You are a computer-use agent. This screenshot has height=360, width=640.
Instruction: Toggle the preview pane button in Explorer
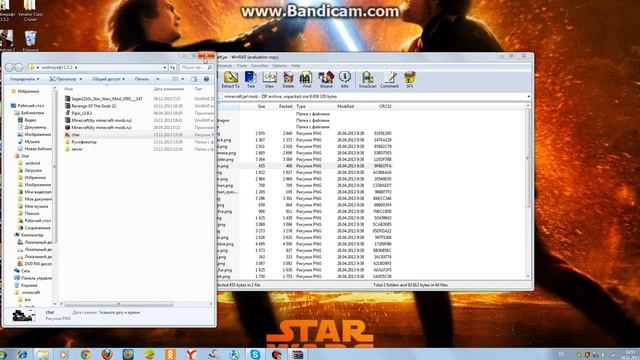point(194,79)
